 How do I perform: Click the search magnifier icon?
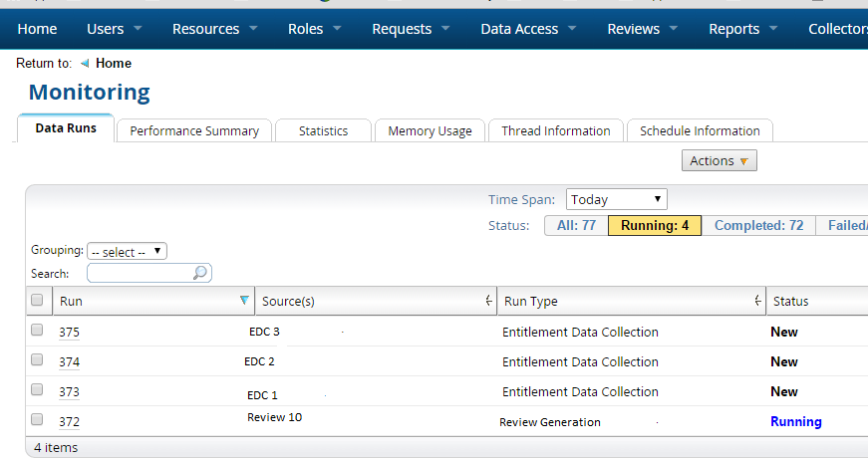(x=200, y=273)
